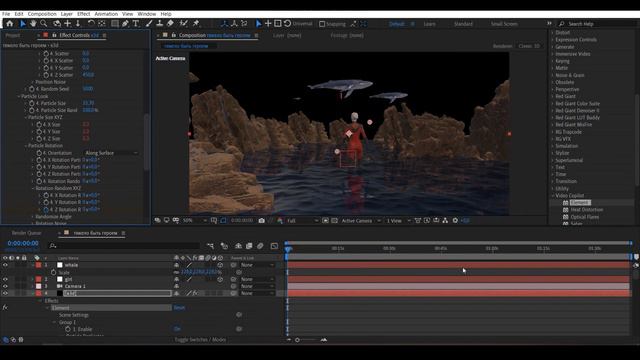Click the timeline search magnifier icon
Image resolution: width=640 pixels, height=360 pixels.
click(53, 246)
